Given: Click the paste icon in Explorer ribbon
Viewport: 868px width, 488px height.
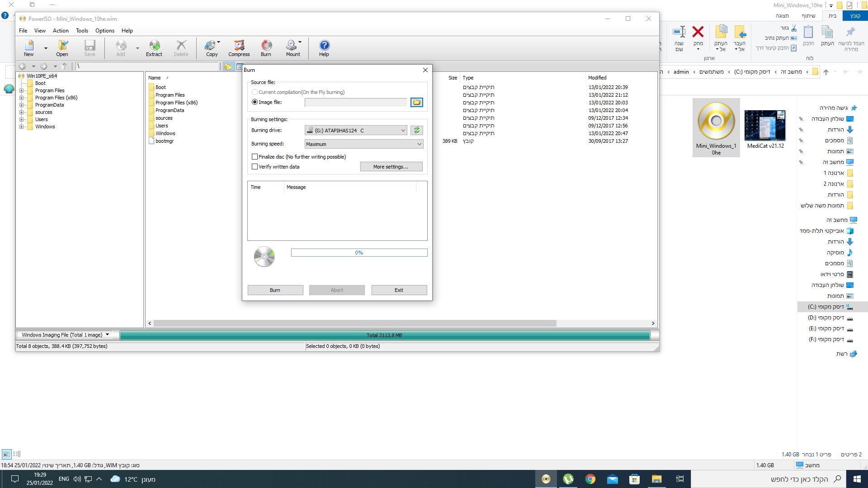Looking at the screenshot, I should point(808,32).
